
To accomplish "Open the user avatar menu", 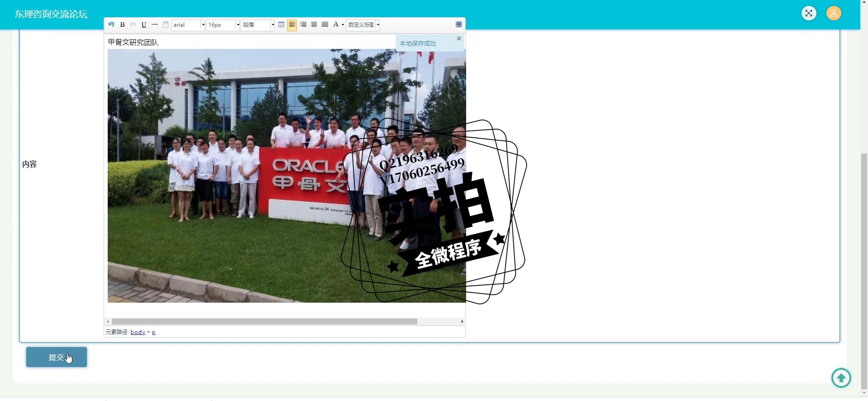I will tap(834, 13).
